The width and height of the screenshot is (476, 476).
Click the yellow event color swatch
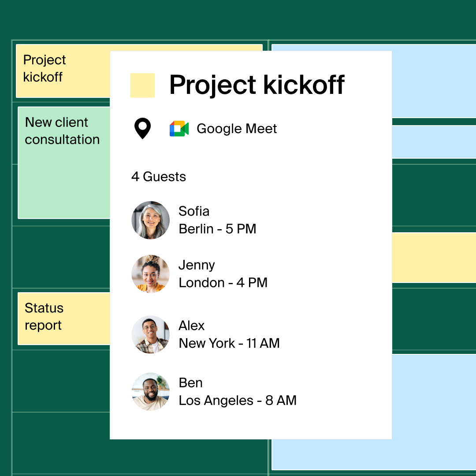(142, 85)
